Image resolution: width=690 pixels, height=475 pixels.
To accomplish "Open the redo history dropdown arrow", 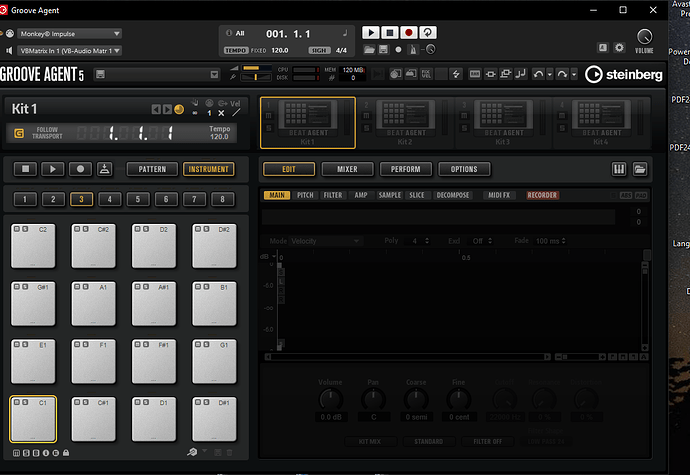I will tap(574, 74).
